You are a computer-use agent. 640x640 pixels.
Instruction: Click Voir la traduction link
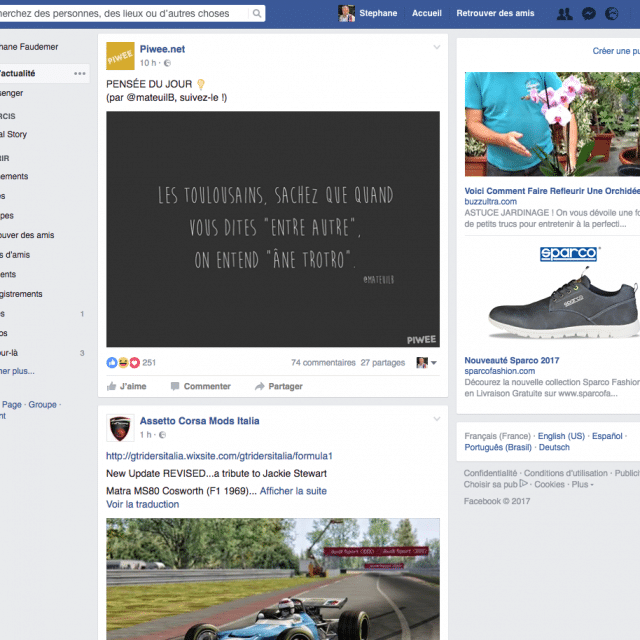pos(143,504)
